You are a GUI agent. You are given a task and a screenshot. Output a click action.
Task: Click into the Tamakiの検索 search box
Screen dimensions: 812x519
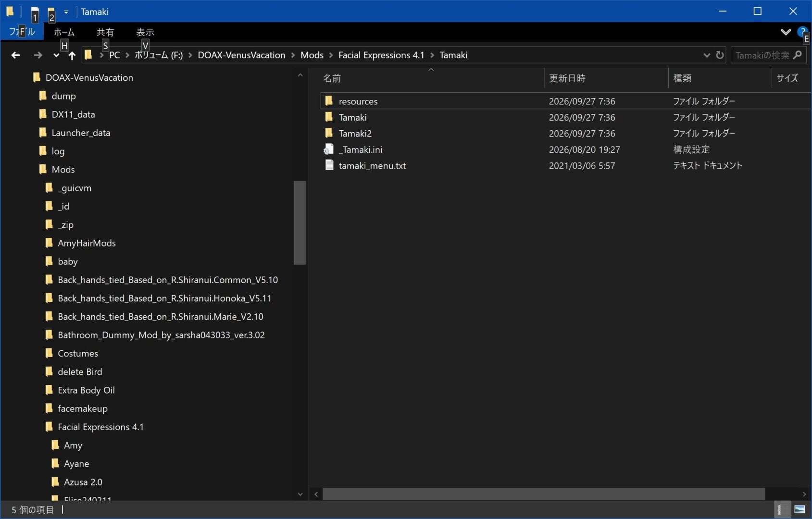pos(762,55)
